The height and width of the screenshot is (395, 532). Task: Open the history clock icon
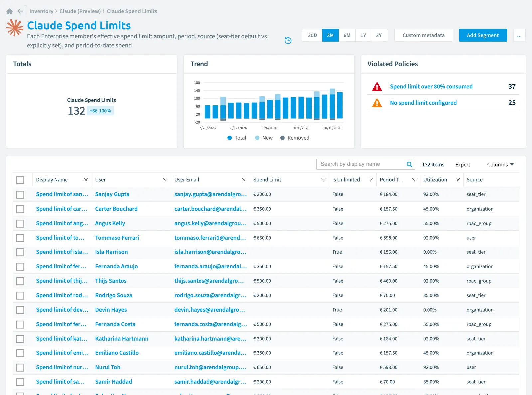pos(288,41)
